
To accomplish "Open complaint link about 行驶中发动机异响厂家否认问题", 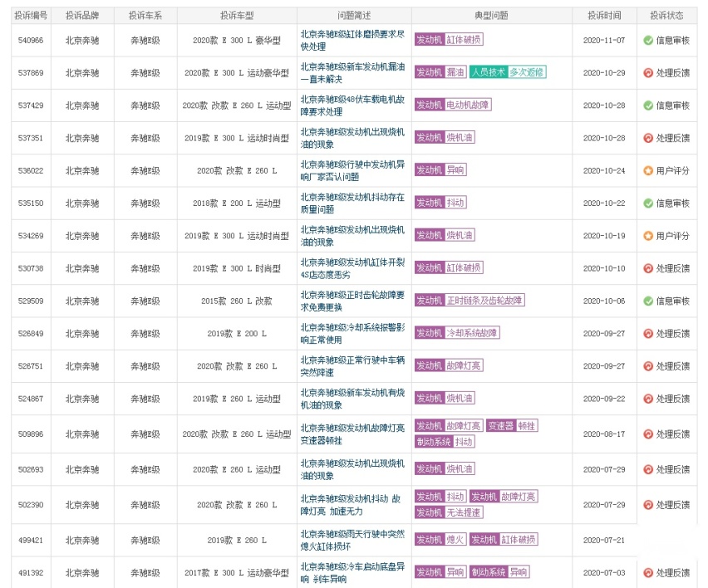I will (352, 170).
